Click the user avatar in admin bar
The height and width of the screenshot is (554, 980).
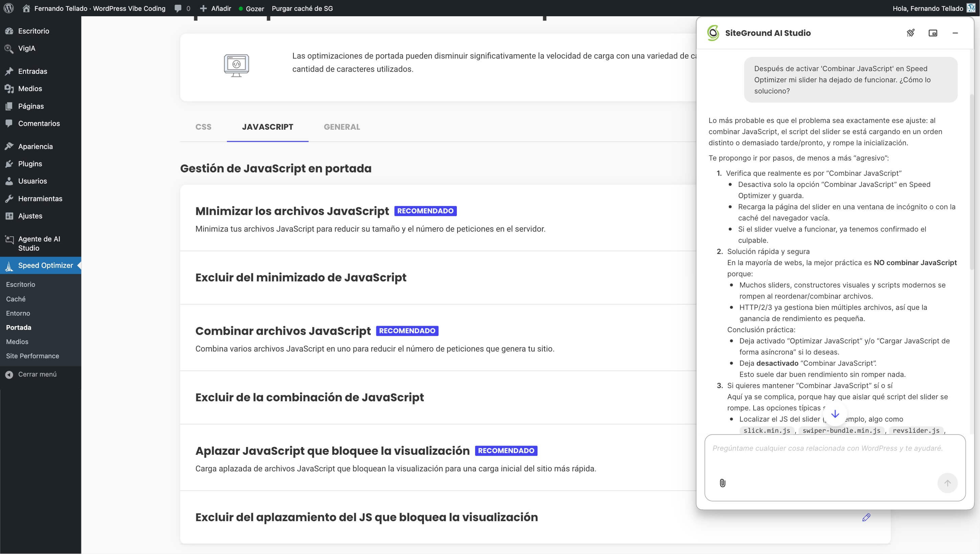coord(971,8)
